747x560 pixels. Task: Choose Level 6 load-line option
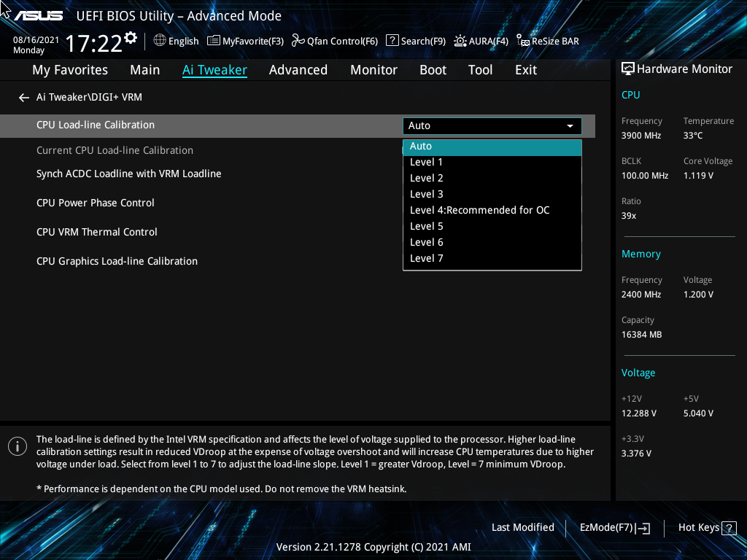point(492,243)
